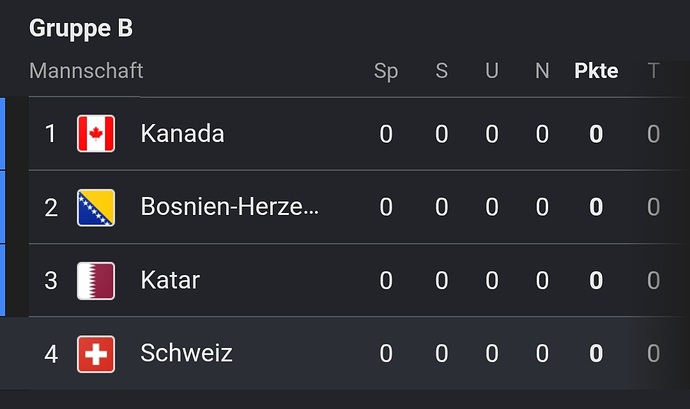Click the S wins column header
Screen dimensions: 690x409
pos(441,71)
